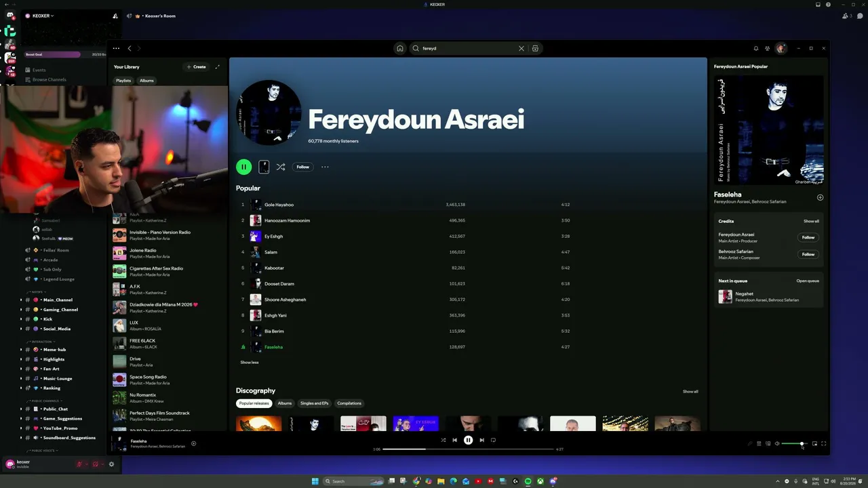Image resolution: width=868 pixels, height=488 pixels.
Task: Enter full screen player view
Action: pos(823,444)
